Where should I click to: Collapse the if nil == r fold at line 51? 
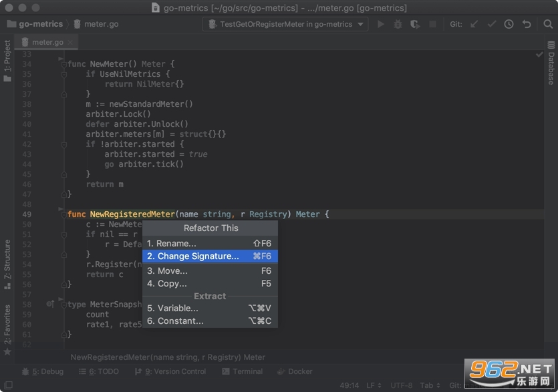[64, 234]
